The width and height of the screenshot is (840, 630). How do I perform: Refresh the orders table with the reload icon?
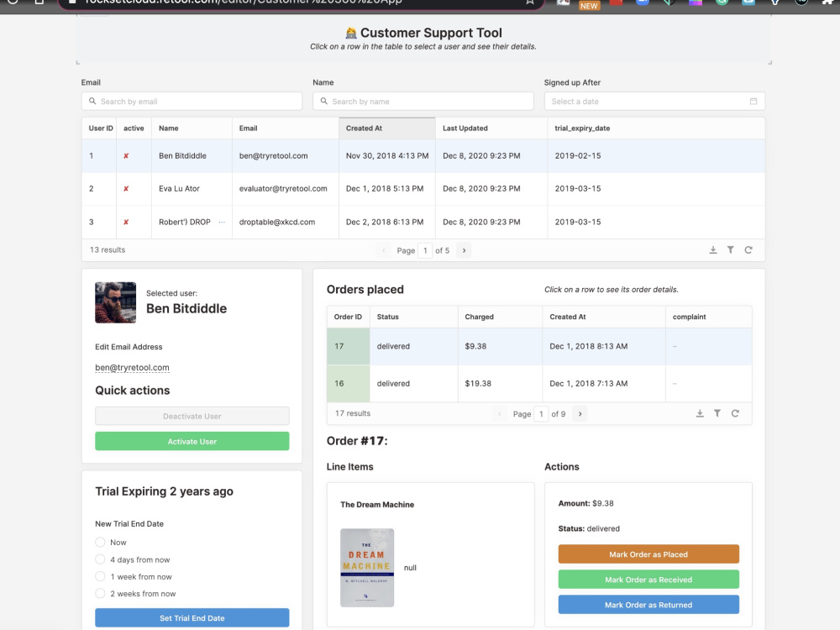click(735, 413)
